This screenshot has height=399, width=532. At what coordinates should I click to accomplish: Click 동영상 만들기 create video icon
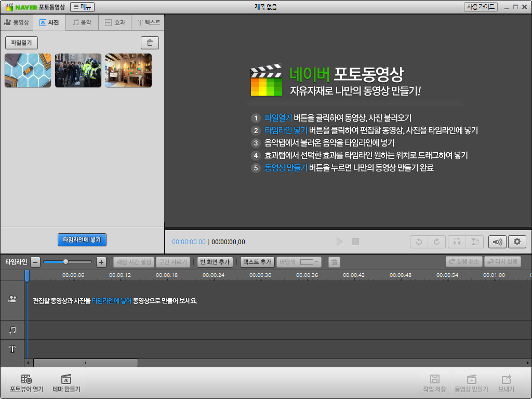coord(471,383)
